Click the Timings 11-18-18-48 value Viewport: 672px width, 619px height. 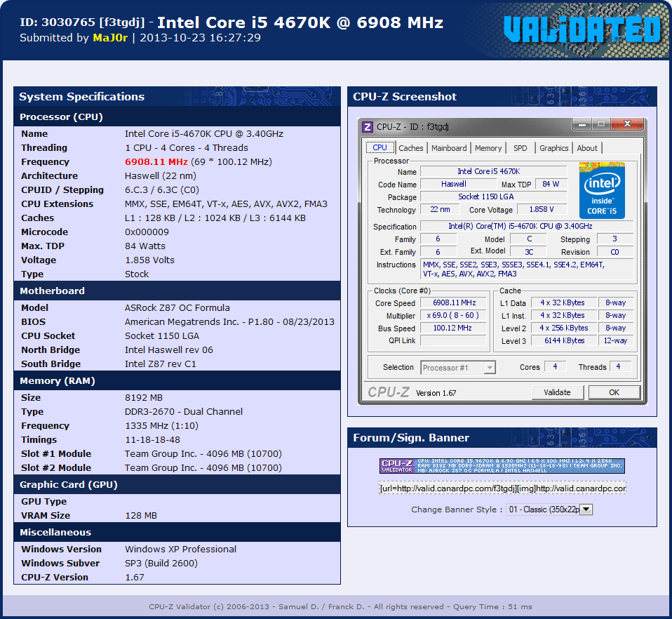(x=152, y=440)
